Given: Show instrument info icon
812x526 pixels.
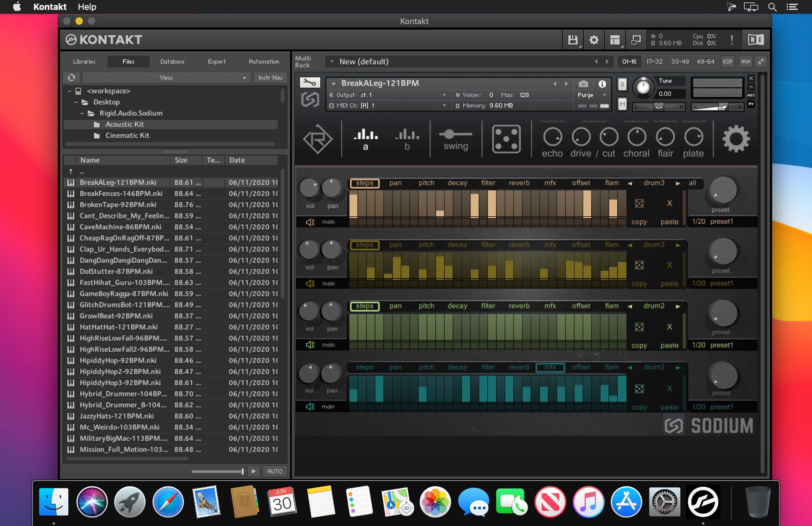Looking at the screenshot, I should (x=602, y=83).
